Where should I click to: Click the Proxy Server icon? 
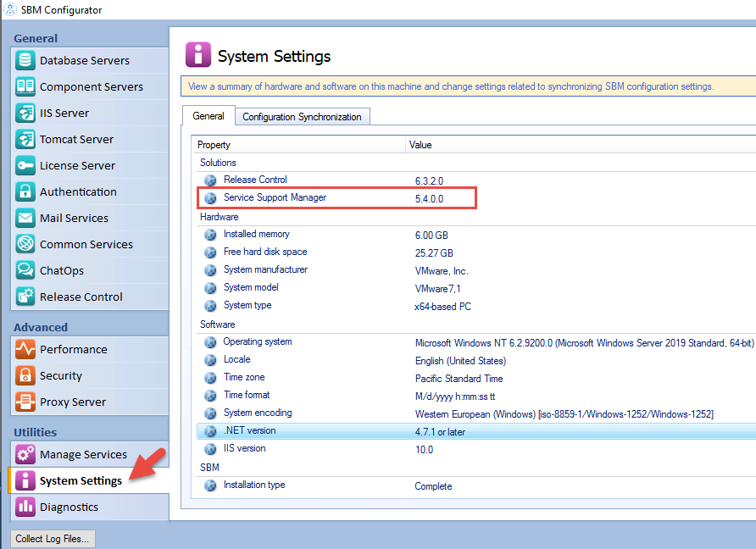tap(25, 402)
